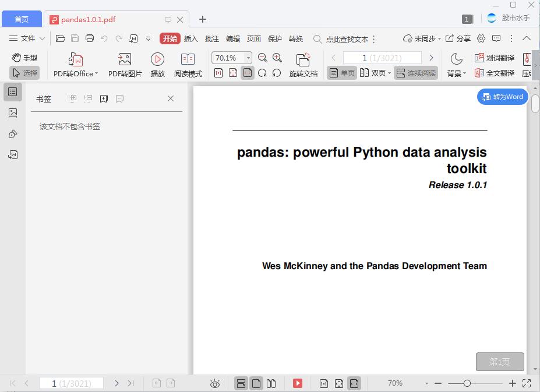Screen dimensions: 540x392
Task: Open the 文件 file menu dropdown
Action: point(29,38)
